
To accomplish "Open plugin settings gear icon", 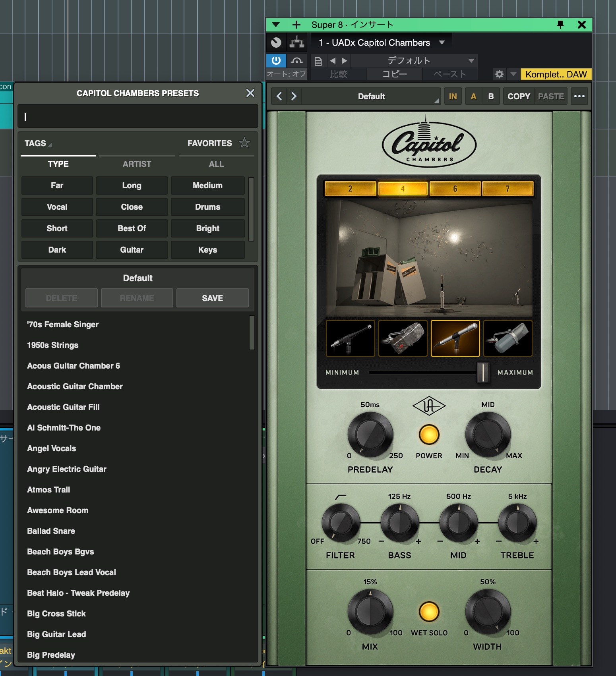I will 499,74.
